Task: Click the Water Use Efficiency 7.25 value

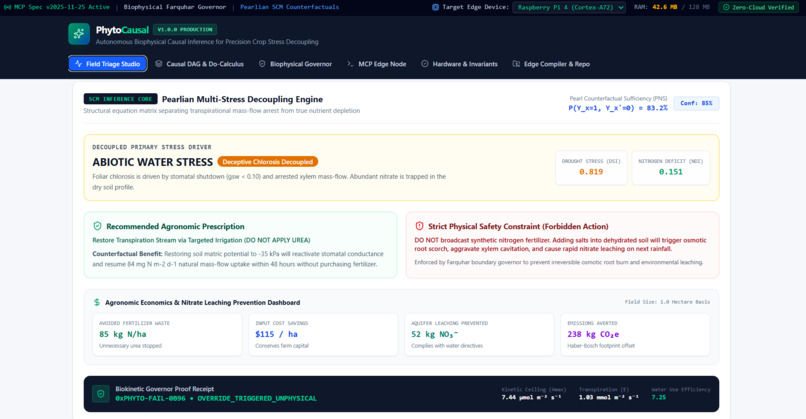Action: coord(658,397)
